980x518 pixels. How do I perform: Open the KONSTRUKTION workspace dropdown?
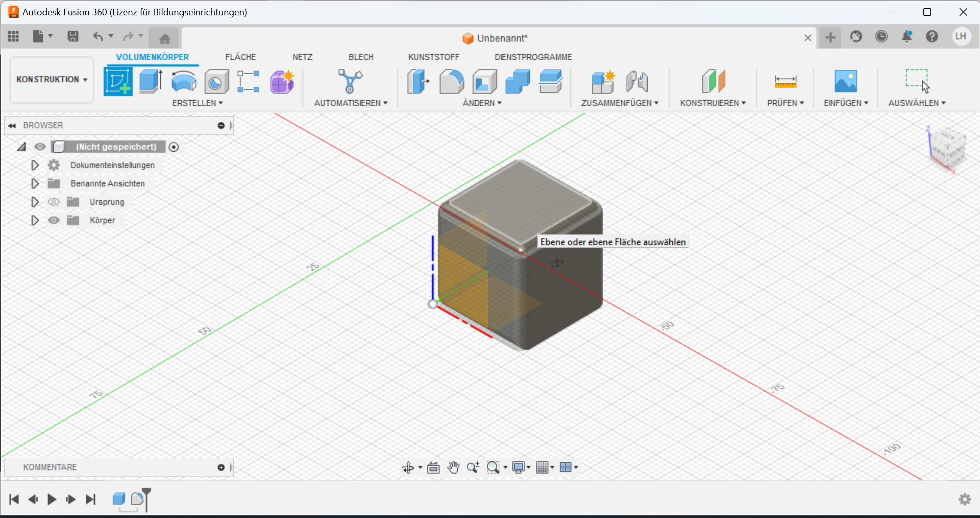pos(52,80)
